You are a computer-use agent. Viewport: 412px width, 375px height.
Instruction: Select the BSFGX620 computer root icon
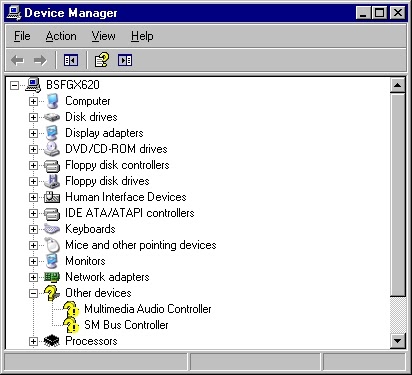[33, 85]
